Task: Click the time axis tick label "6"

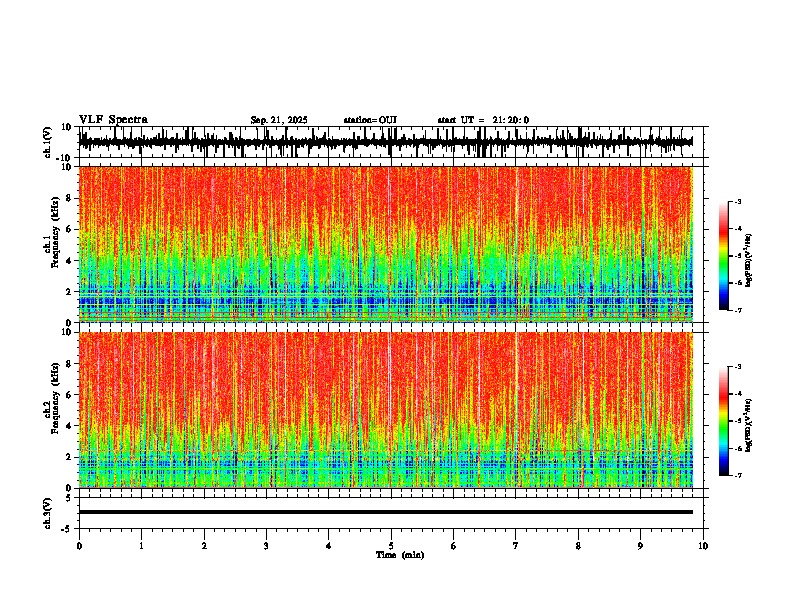Action: 453,546
